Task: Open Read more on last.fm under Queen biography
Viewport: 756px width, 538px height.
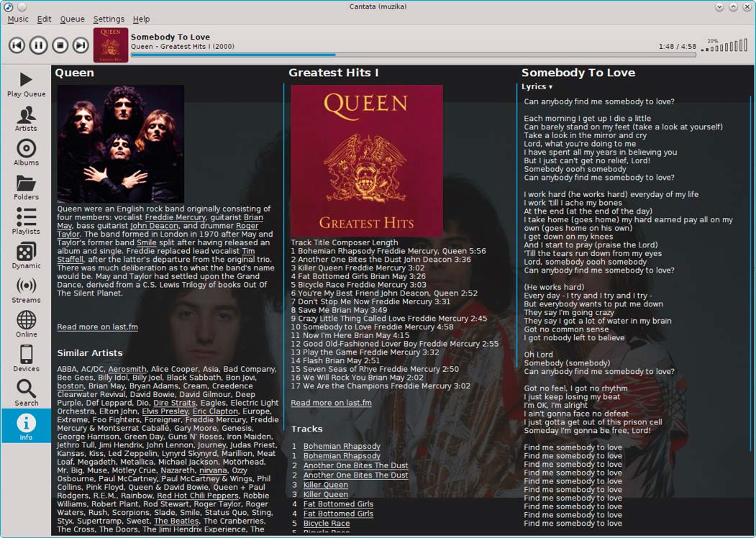Action: [97, 327]
